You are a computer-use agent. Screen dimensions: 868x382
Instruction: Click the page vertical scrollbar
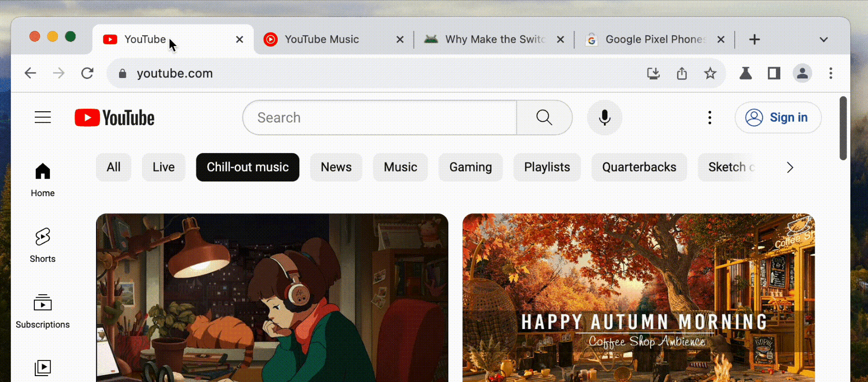tap(843, 128)
